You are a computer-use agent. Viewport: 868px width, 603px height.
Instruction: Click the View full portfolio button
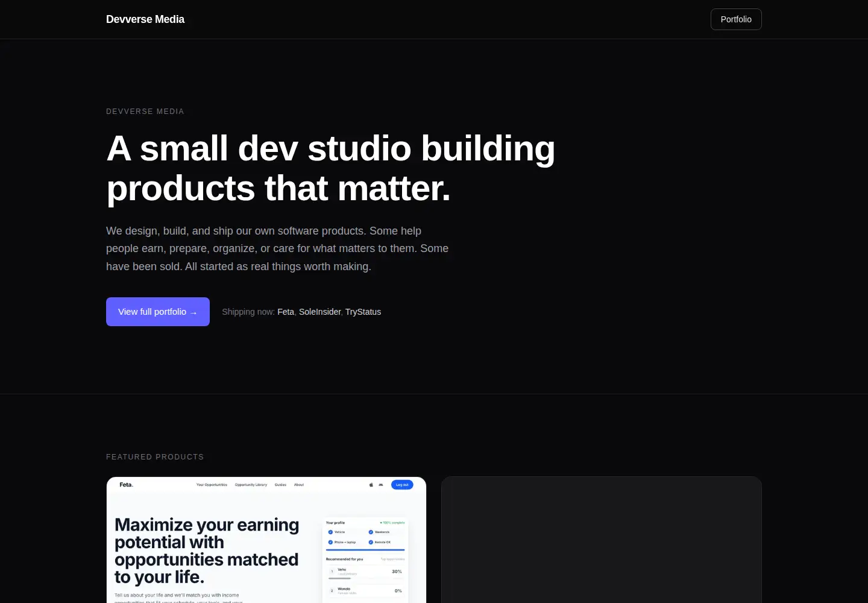point(158,312)
